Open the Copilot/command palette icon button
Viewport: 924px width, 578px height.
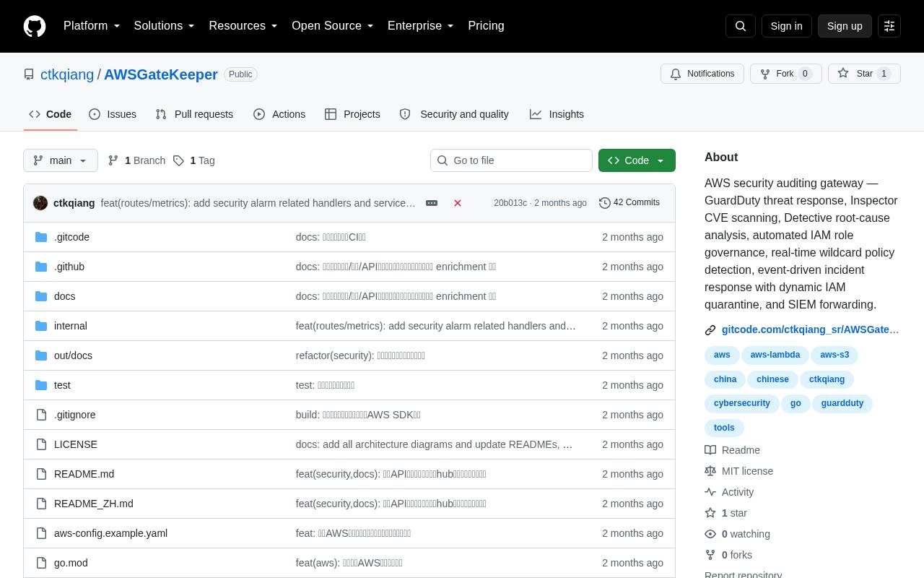point(889,26)
